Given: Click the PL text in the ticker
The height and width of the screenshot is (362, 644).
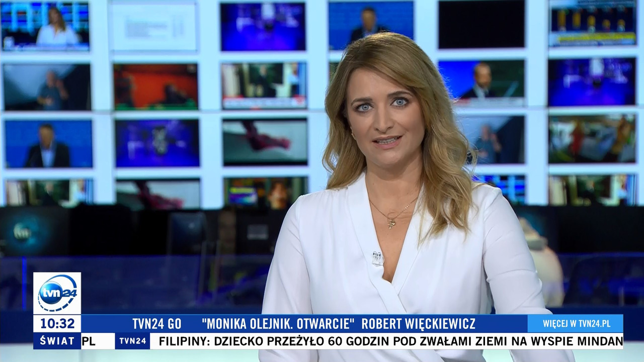Looking at the screenshot, I should pyautogui.click(x=89, y=341).
